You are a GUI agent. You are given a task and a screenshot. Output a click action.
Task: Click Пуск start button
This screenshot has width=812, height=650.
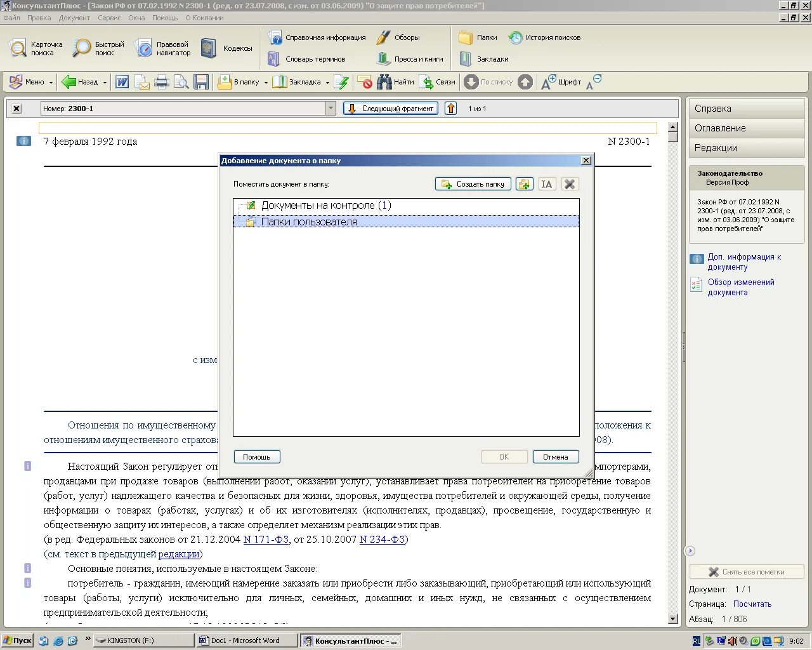tap(17, 640)
